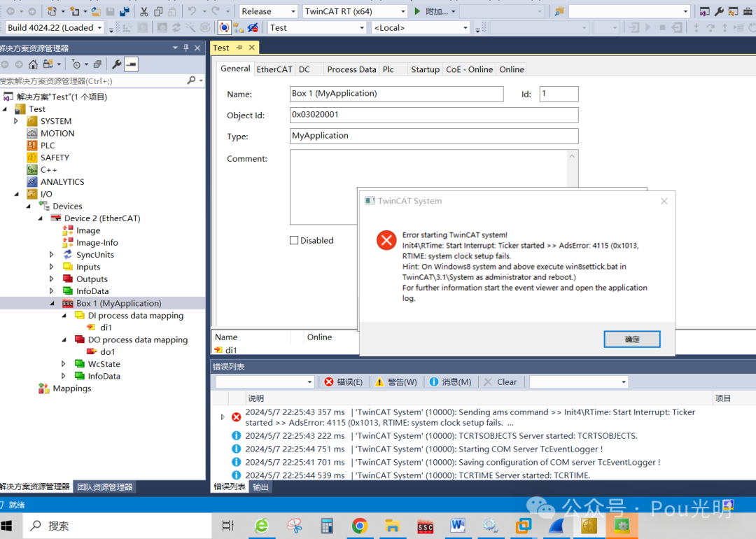Open Calculator from the taskbar
This screenshot has width=756, height=539.
coord(327,526)
